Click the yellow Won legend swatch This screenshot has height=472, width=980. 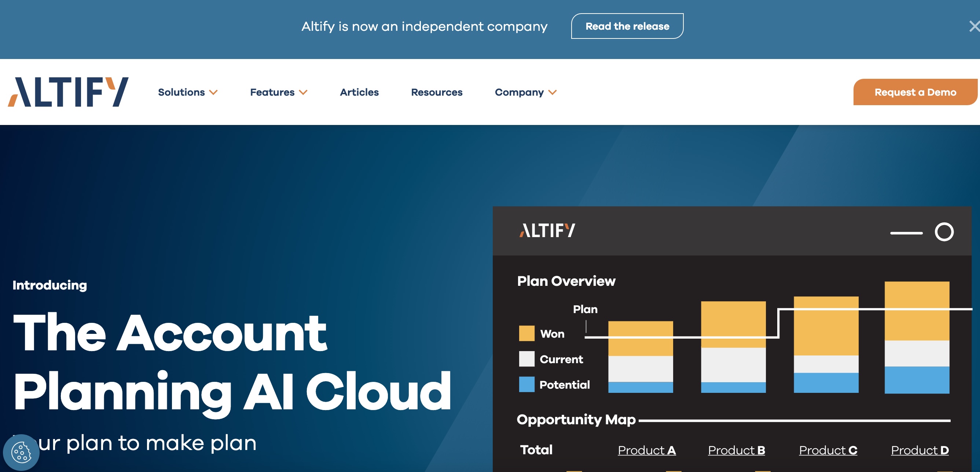click(526, 333)
